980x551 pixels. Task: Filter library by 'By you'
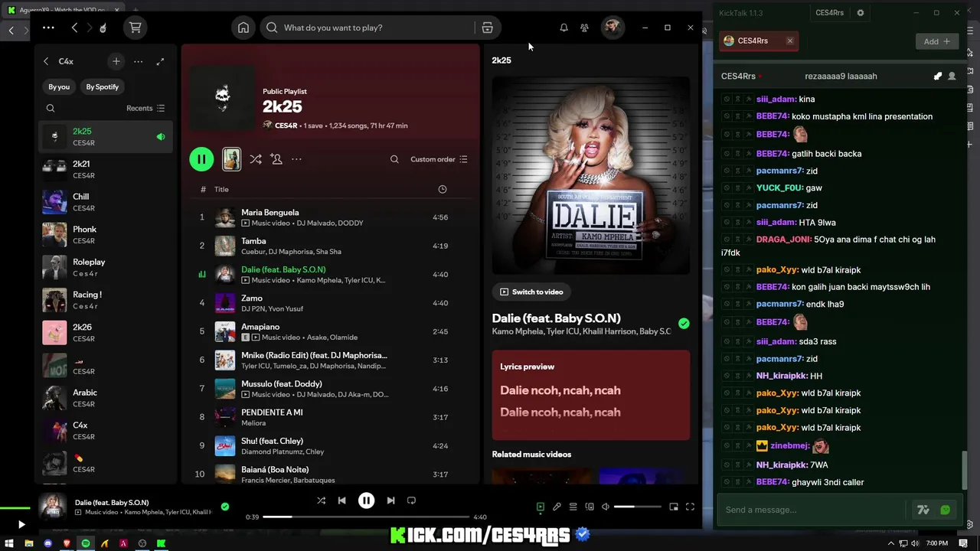(59, 86)
